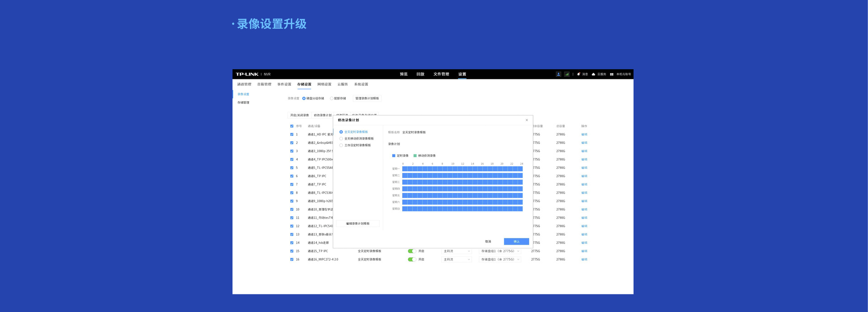The image size is (868, 312).
Task: Select the 全天移动侦测录像模板 radio option
Action: (x=341, y=139)
